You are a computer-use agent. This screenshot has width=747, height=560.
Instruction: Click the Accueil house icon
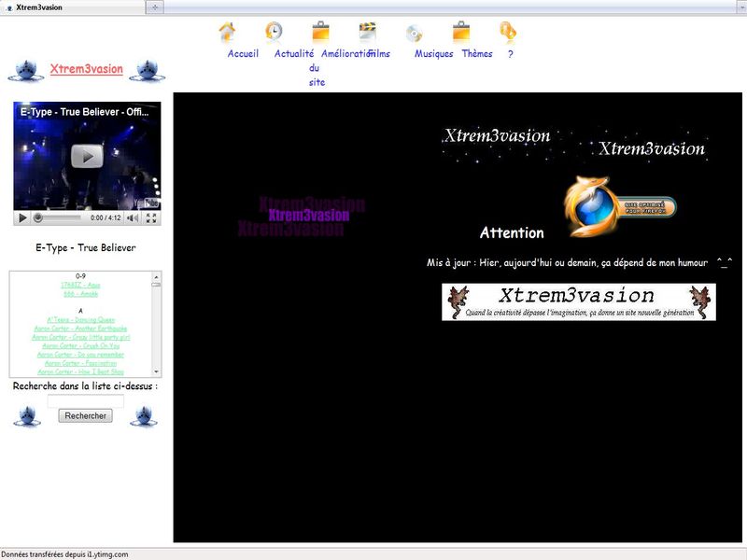point(227,33)
